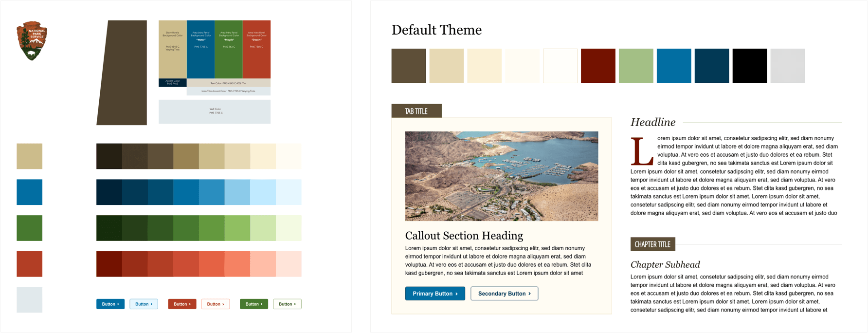Pick the dark red swatch in Default Theme
The image size is (868, 333).
(598, 66)
